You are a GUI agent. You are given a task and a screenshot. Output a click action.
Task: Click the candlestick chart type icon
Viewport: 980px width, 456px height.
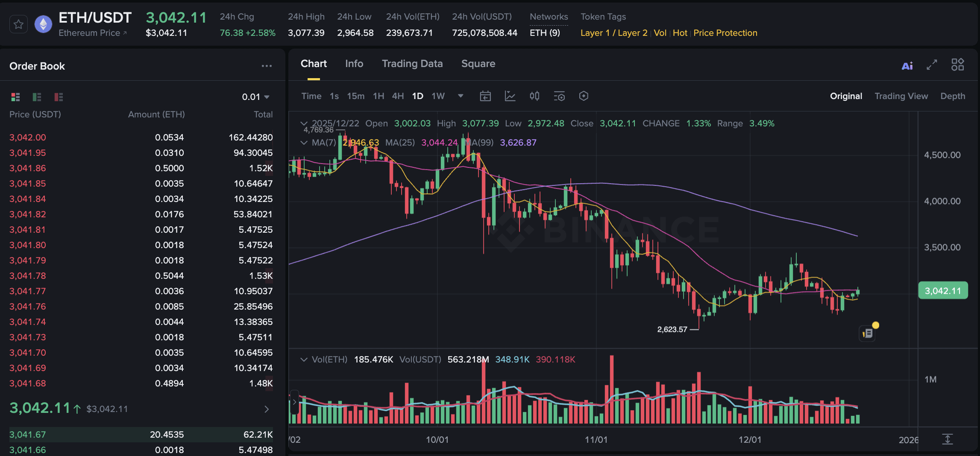point(534,96)
